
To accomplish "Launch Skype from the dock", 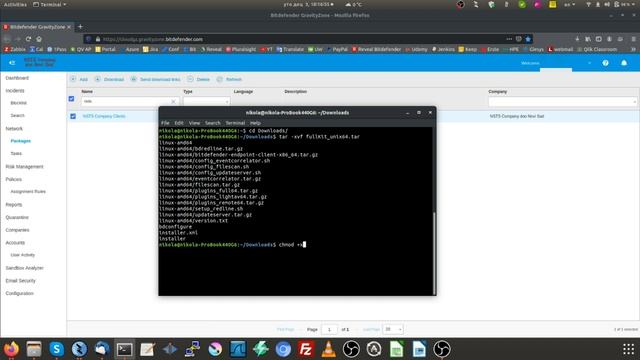I will point(57,349).
